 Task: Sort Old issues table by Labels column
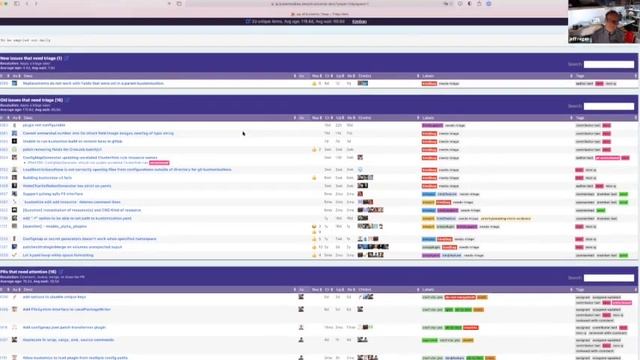428,118
